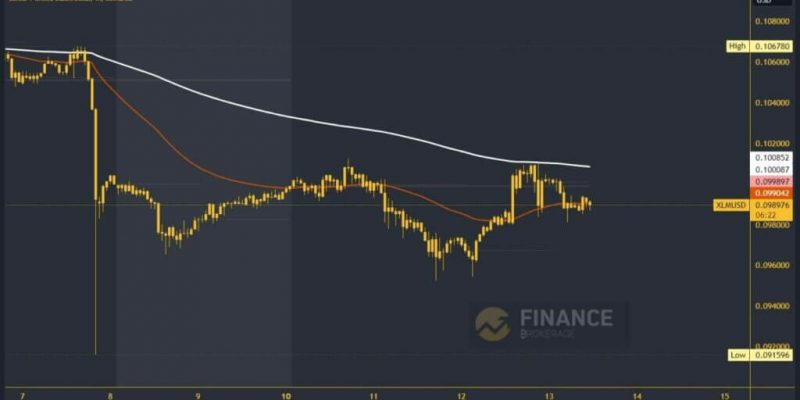The image size is (800, 400).
Task: Select date 12 on the time axis
Action: coord(462,396)
